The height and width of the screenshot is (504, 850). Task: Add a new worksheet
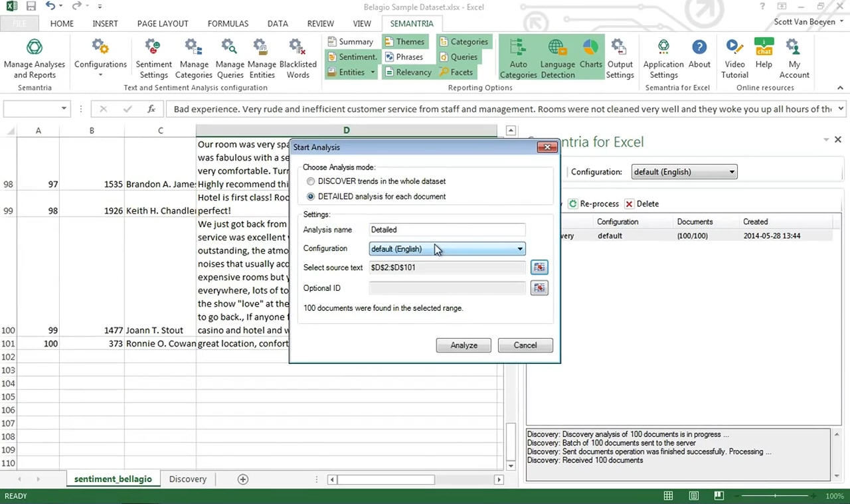click(243, 479)
